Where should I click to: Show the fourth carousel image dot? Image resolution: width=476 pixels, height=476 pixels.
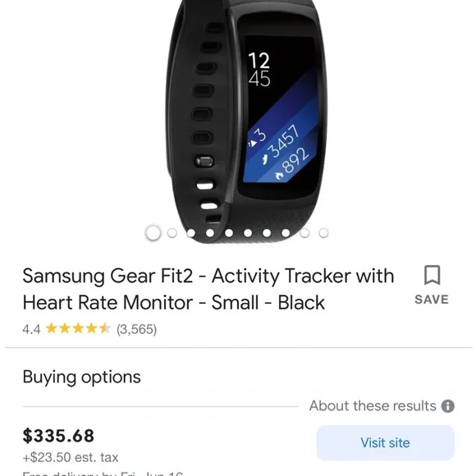point(210,233)
